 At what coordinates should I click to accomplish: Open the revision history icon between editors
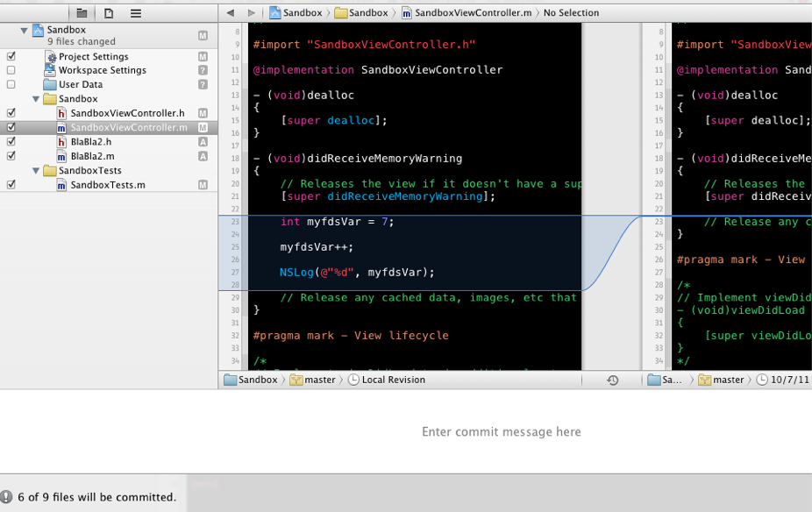[614, 380]
